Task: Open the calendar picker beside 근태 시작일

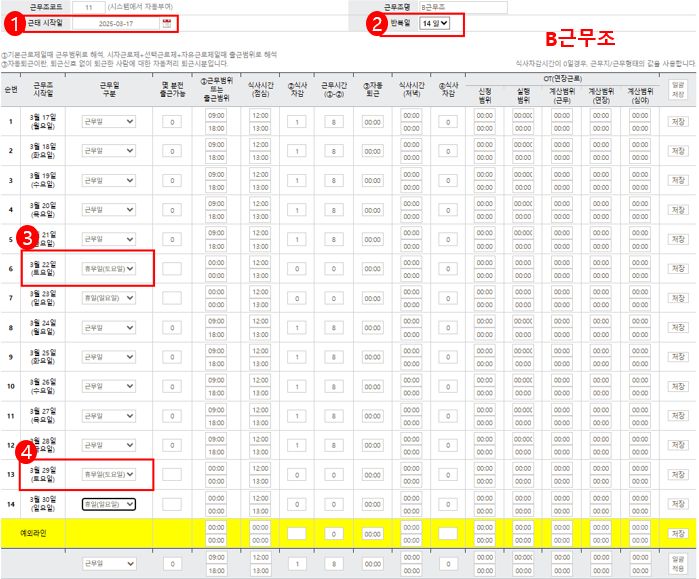Action: [x=167, y=22]
